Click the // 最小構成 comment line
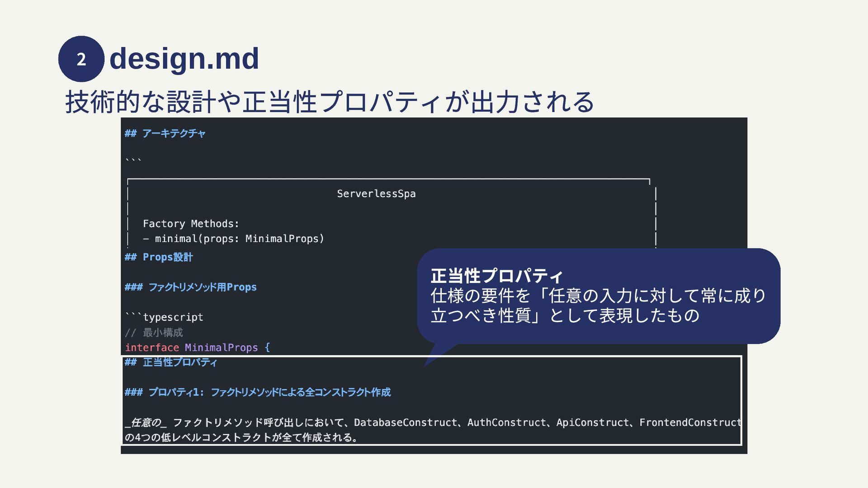This screenshot has height=488, width=868. (x=154, y=333)
